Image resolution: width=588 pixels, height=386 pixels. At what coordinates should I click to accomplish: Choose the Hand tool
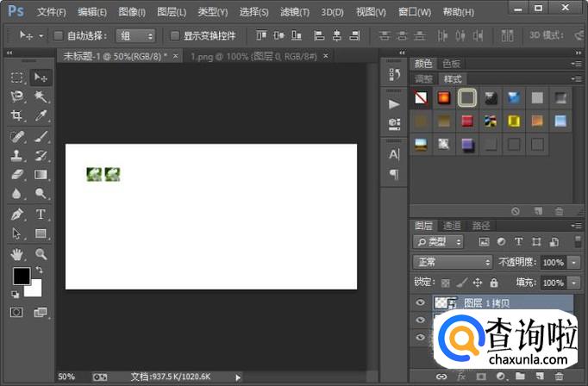tap(16, 254)
